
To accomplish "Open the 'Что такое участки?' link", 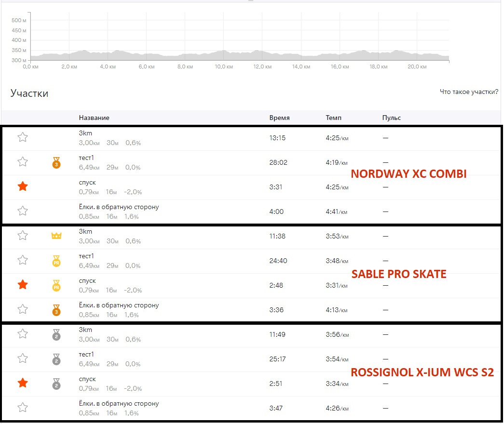I will pos(469,92).
